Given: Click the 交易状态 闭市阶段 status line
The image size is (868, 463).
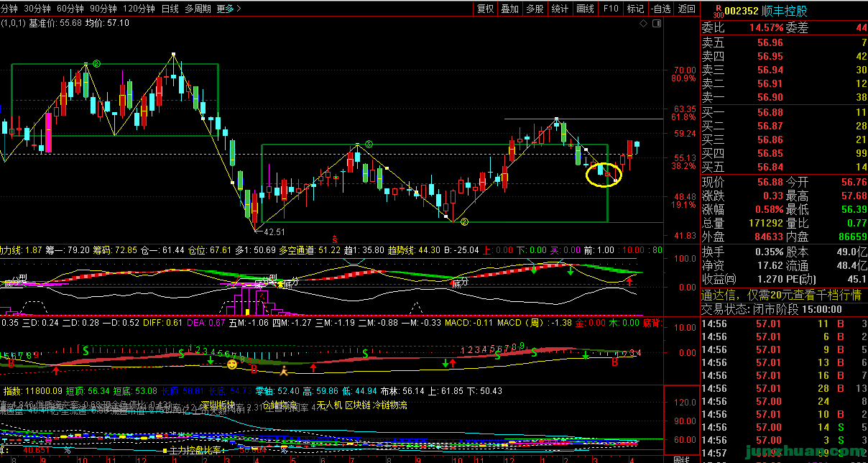Looking at the screenshot, I should [x=771, y=309].
